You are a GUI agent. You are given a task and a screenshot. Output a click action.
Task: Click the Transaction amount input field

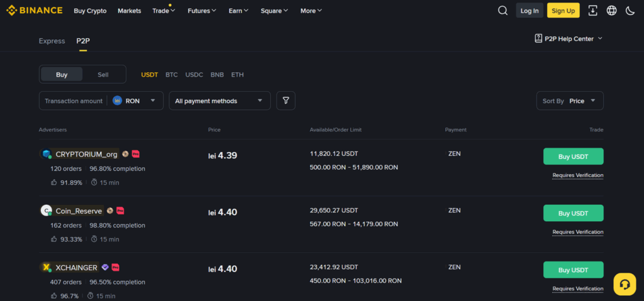click(x=74, y=101)
